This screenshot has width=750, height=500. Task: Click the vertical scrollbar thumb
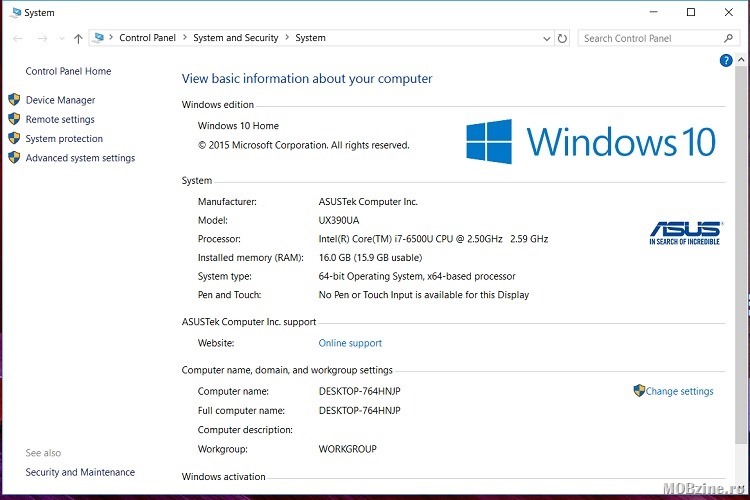coord(740,256)
